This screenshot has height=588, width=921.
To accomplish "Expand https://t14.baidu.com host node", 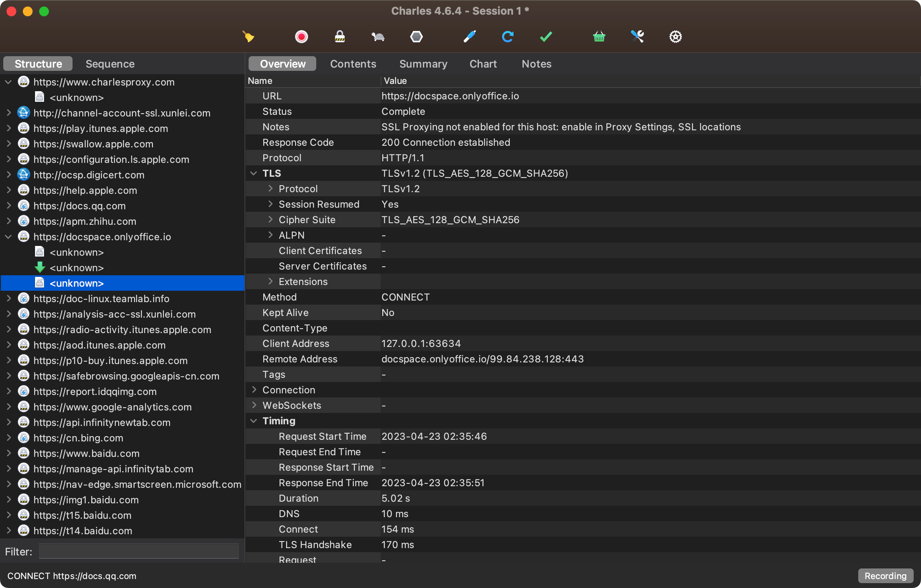I will pyautogui.click(x=8, y=531).
